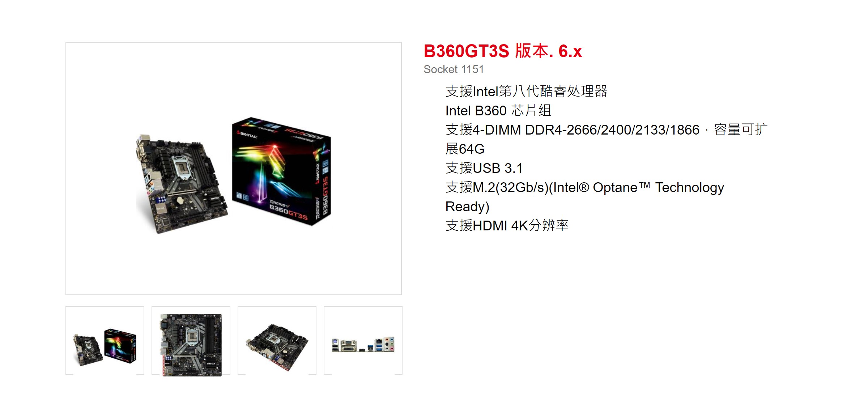Image resolution: width=868 pixels, height=417 pixels.
Task: Click the motherboard in the main product photo
Action: pos(182,184)
